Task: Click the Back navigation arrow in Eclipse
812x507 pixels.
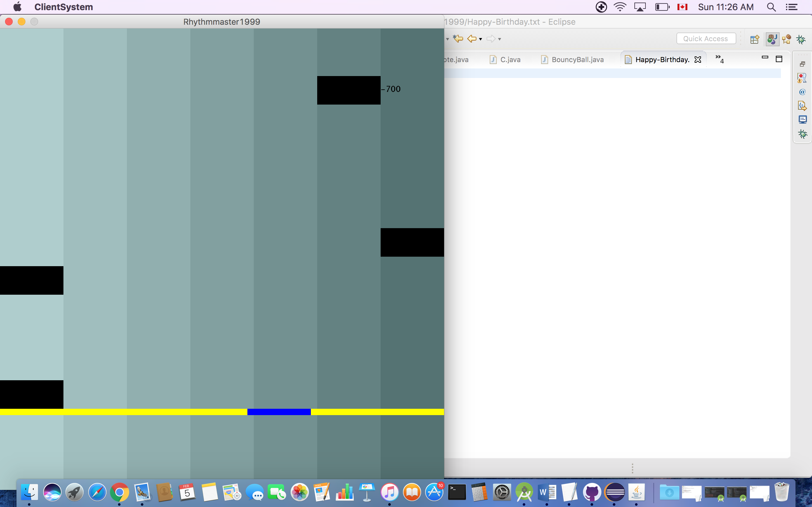Action: pyautogui.click(x=472, y=39)
